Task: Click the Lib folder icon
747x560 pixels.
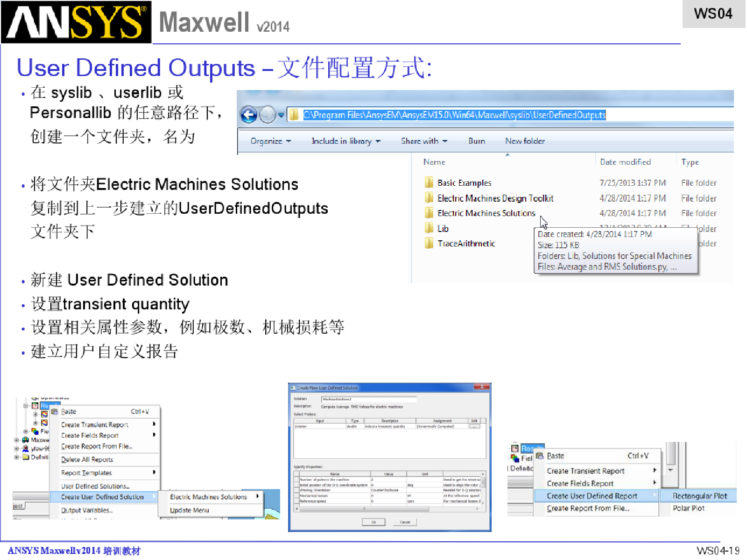Action: (429, 228)
